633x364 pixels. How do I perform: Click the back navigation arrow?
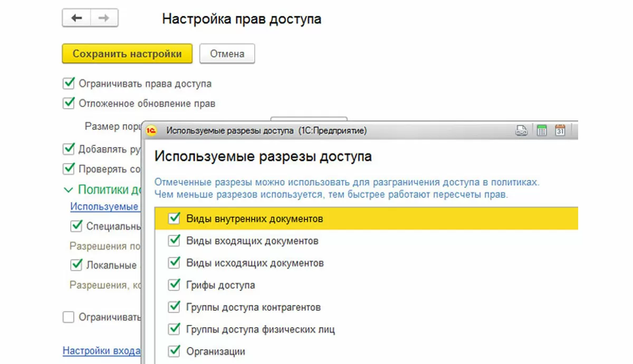point(76,18)
